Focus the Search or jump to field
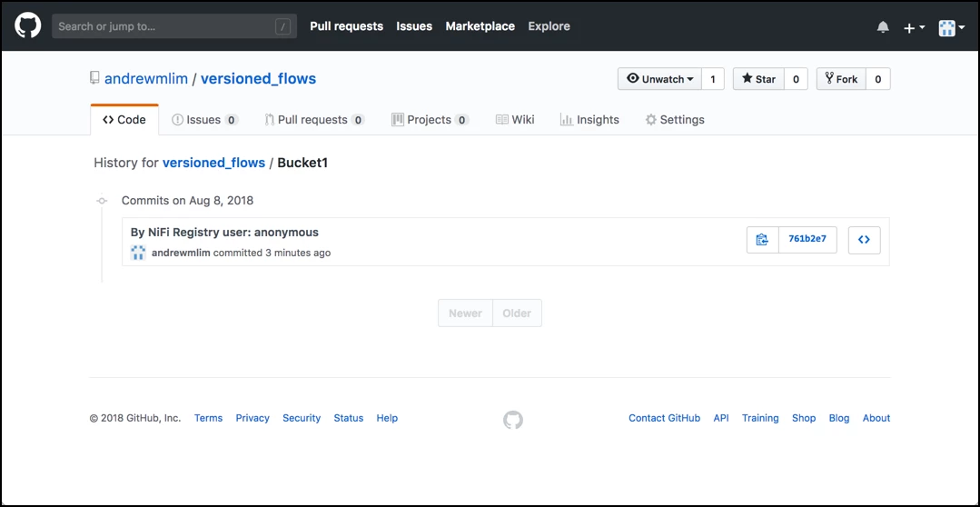The height and width of the screenshot is (507, 980). coord(174,26)
